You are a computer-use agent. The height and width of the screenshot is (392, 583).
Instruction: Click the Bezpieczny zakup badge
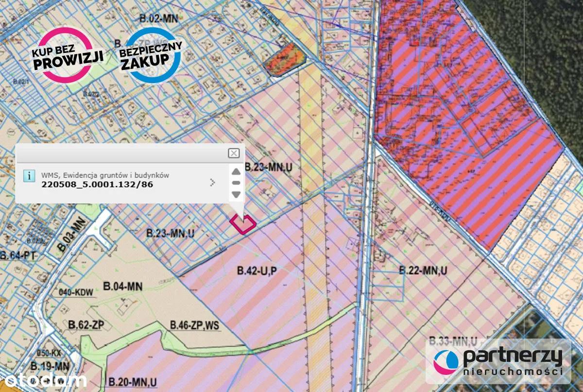pos(151,54)
